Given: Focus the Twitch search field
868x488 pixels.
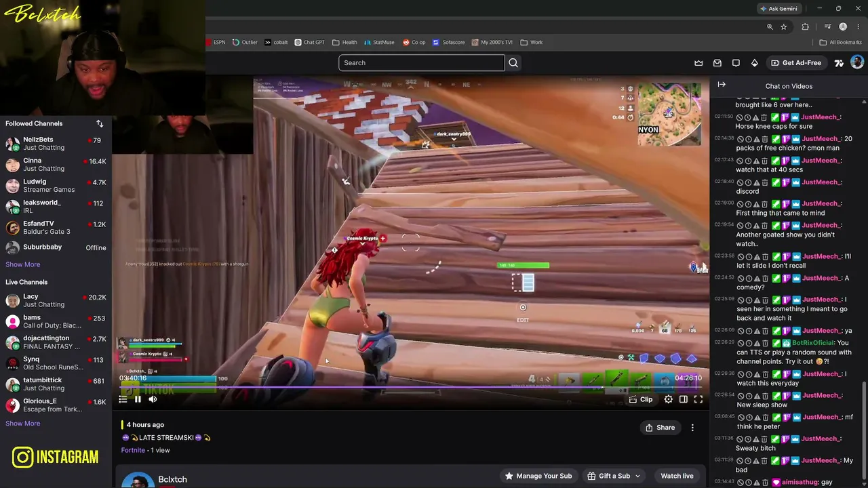Looking at the screenshot, I should click(x=421, y=63).
